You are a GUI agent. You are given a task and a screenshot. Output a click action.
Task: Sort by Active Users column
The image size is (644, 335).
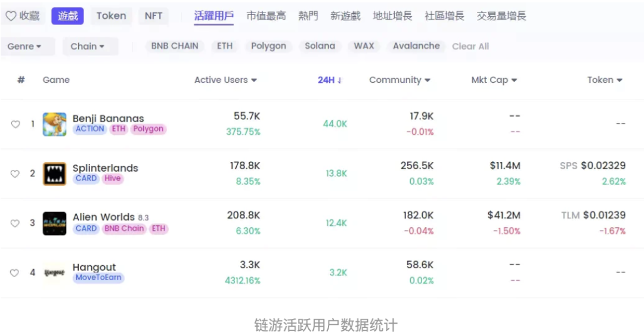(225, 80)
